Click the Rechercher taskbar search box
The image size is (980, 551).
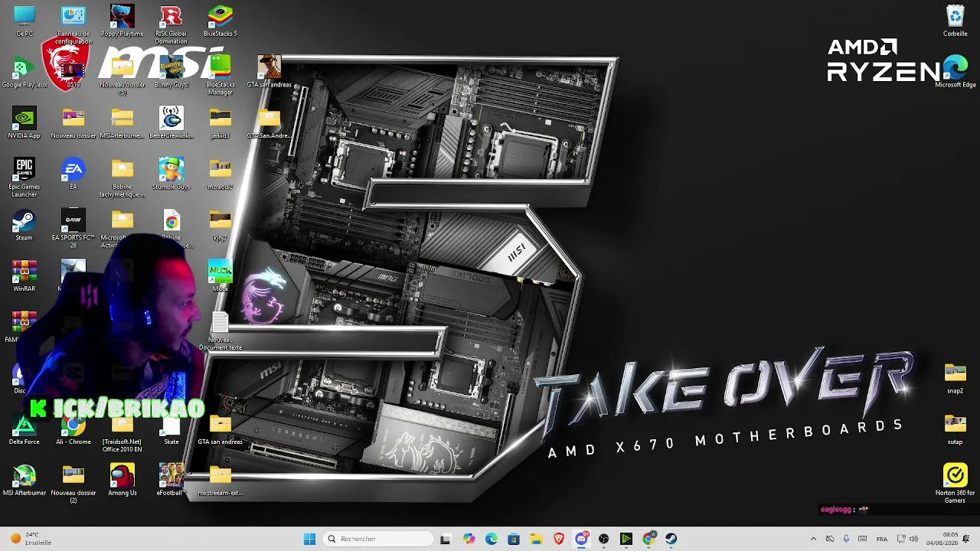point(378,539)
